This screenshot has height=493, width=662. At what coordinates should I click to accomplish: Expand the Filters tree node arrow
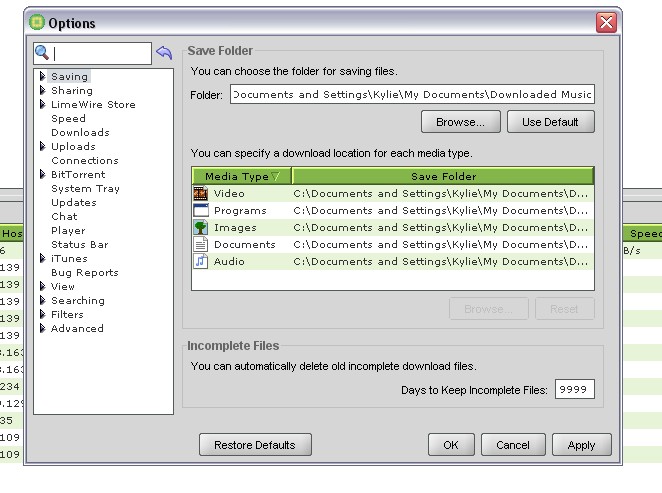pyautogui.click(x=43, y=314)
